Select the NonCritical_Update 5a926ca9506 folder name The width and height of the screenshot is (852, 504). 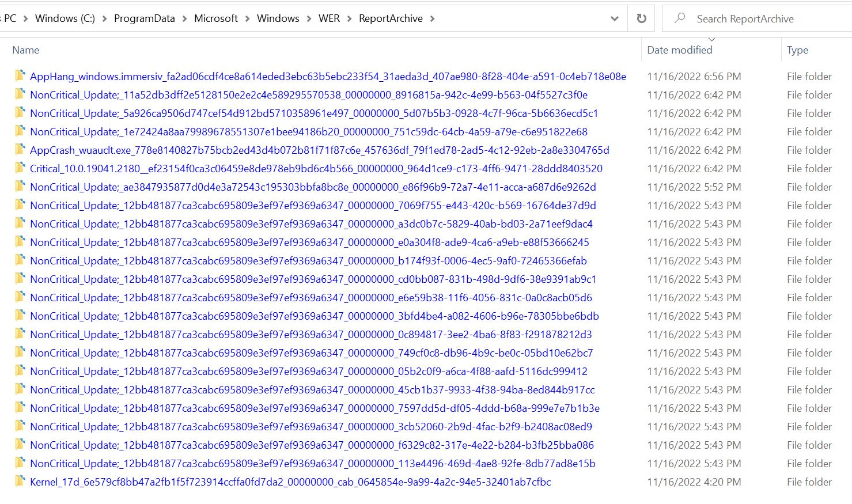click(x=313, y=113)
